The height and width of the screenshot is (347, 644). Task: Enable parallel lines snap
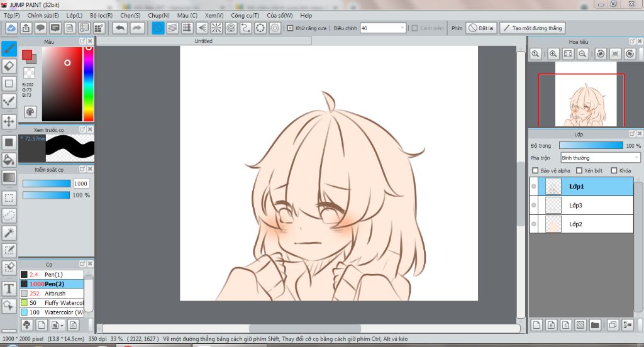click(x=172, y=28)
